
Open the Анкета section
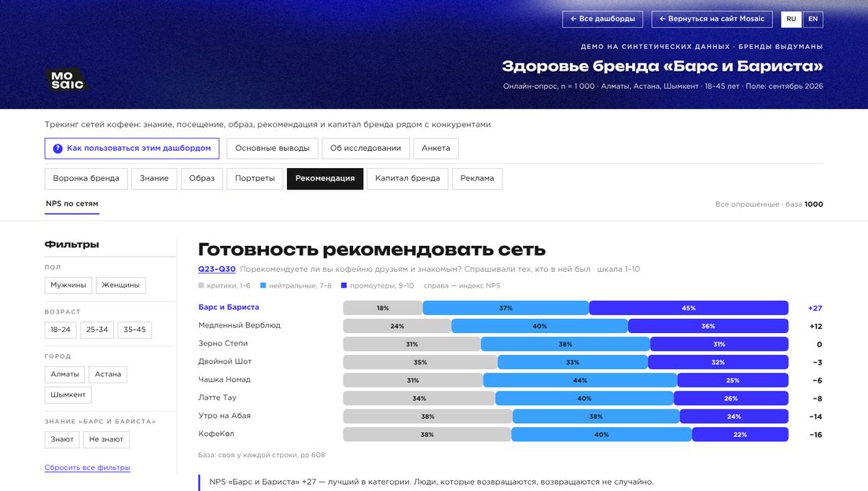click(x=436, y=148)
